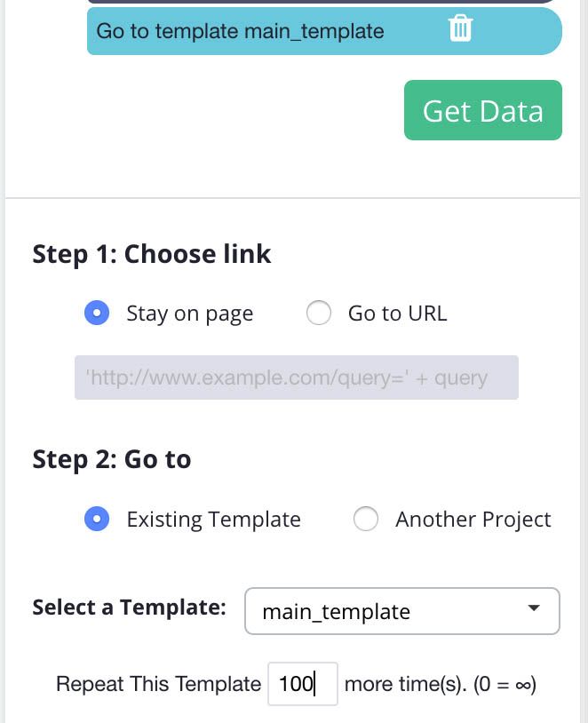Select the dark command bar above Go to template

[x=324, y=2]
